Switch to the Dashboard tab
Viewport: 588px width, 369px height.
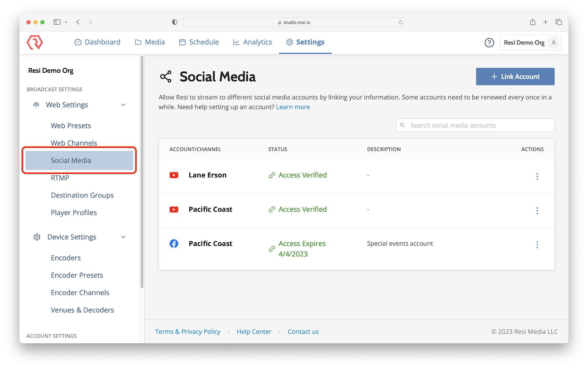coord(97,42)
